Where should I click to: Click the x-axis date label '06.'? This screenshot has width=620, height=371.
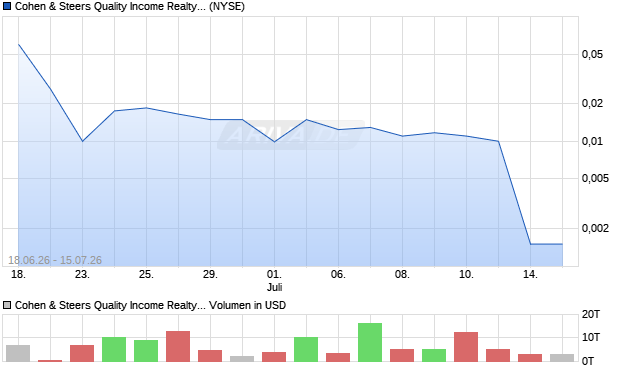338,274
